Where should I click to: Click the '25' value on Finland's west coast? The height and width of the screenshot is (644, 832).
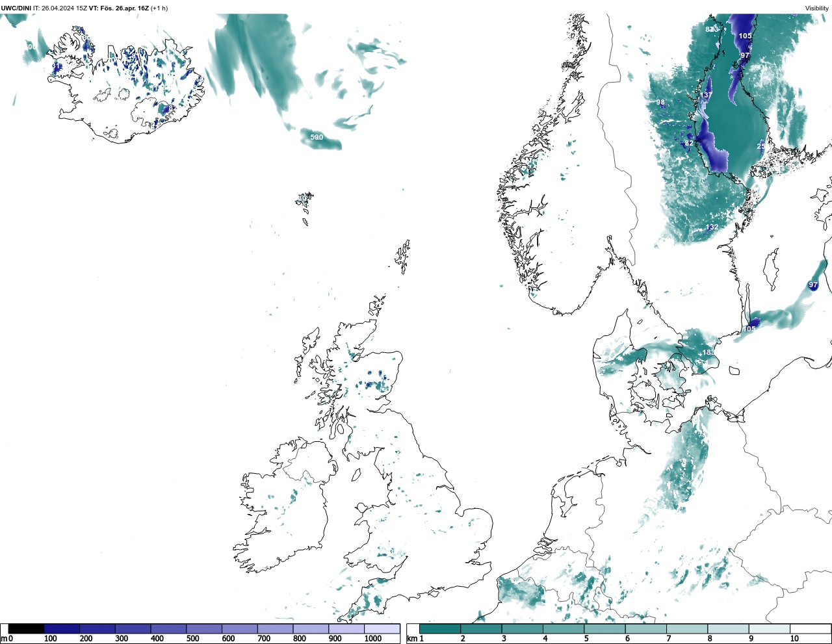tap(761, 146)
